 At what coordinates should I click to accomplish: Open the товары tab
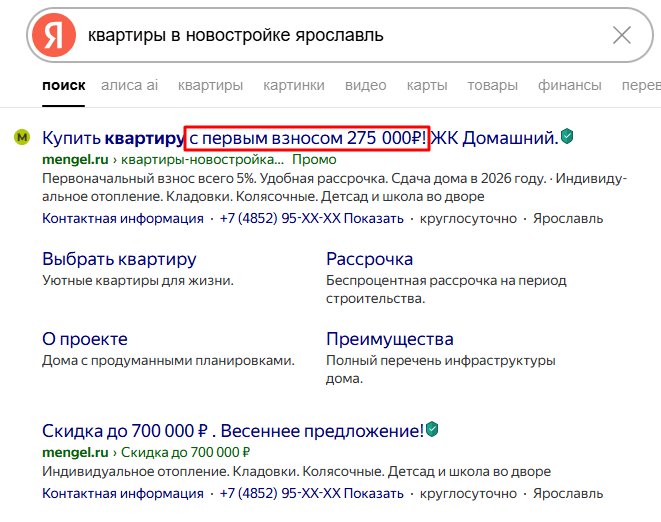point(492,85)
